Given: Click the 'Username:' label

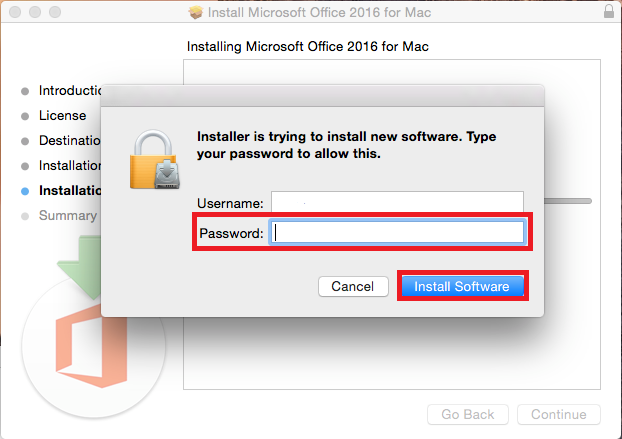Looking at the screenshot, I should [x=230, y=203].
